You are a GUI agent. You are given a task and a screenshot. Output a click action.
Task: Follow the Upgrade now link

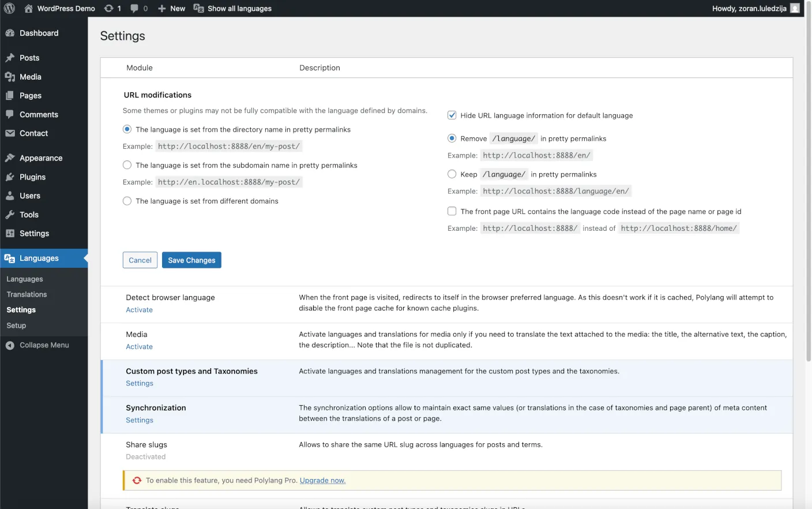click(322, 480)
